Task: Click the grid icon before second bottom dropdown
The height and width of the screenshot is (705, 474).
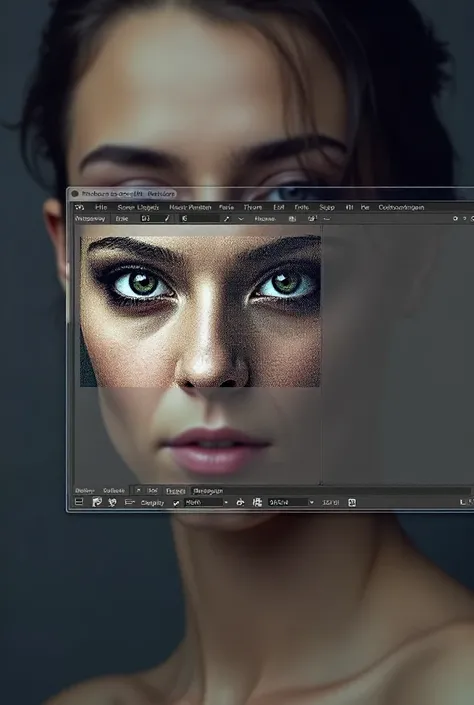Action: click(257, 502)
